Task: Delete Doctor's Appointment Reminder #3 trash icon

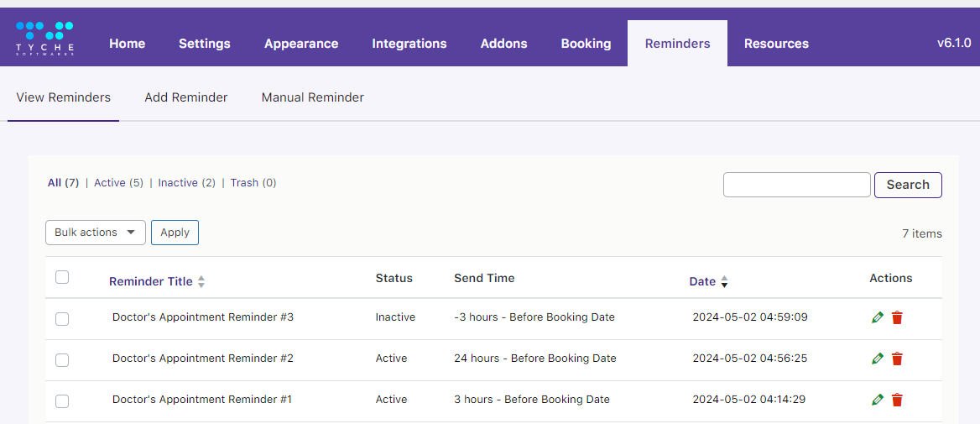Action: [x=897, y=317]
